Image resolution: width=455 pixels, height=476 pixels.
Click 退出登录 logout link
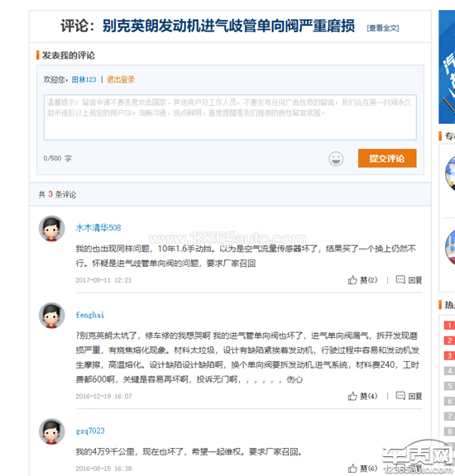tap(120, 79)
